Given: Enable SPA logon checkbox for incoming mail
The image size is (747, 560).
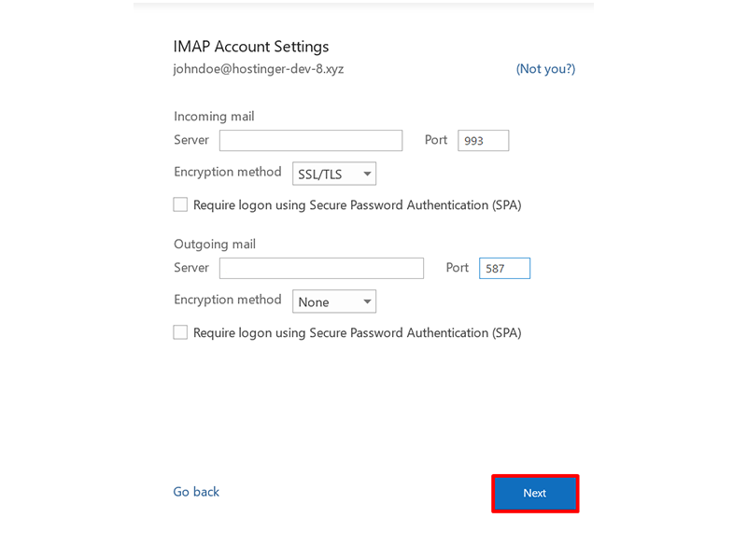Looking at the screenshot, I should (180, 204).
